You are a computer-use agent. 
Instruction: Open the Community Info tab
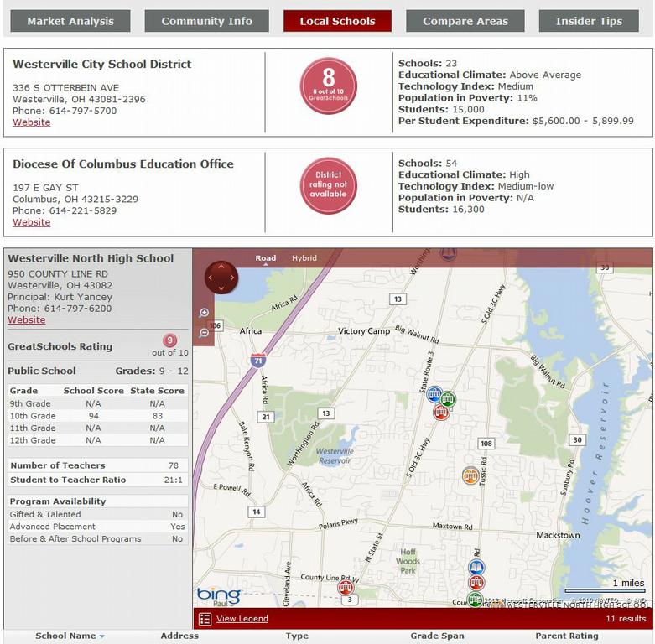click(207, 21)
